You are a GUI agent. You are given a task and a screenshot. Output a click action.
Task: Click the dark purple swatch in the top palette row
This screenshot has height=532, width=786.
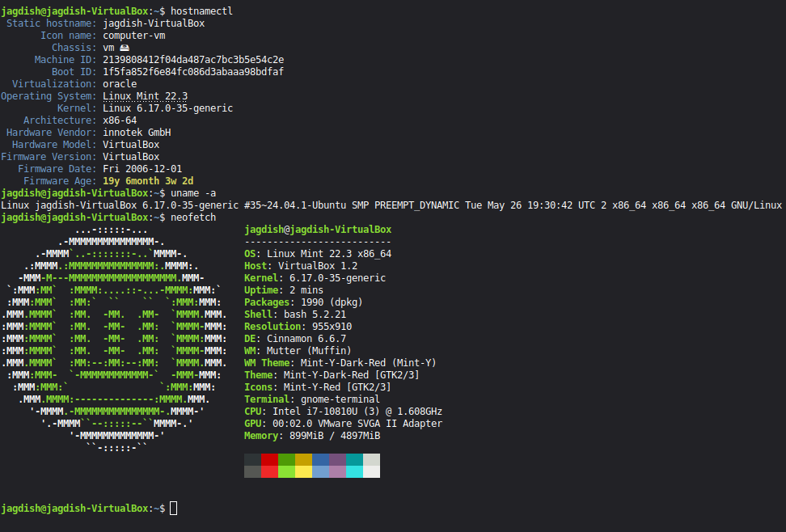click(338, 460)
